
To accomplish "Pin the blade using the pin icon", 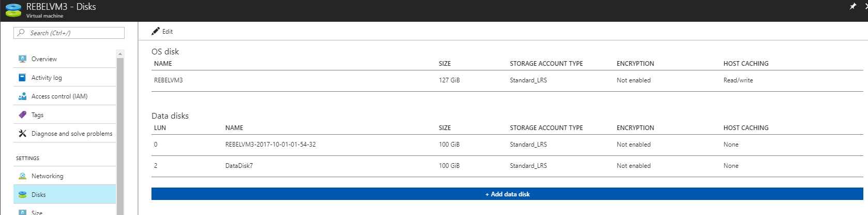I will (853, 6).
